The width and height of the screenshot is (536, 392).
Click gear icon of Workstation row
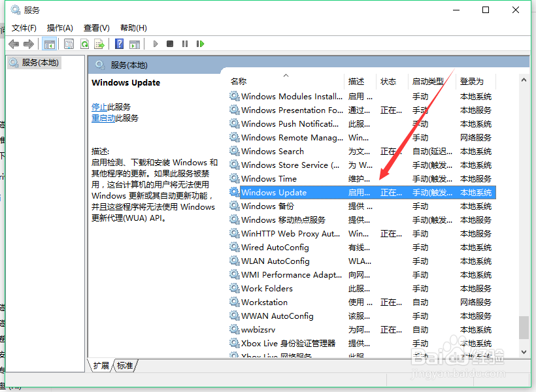point(234,302)
